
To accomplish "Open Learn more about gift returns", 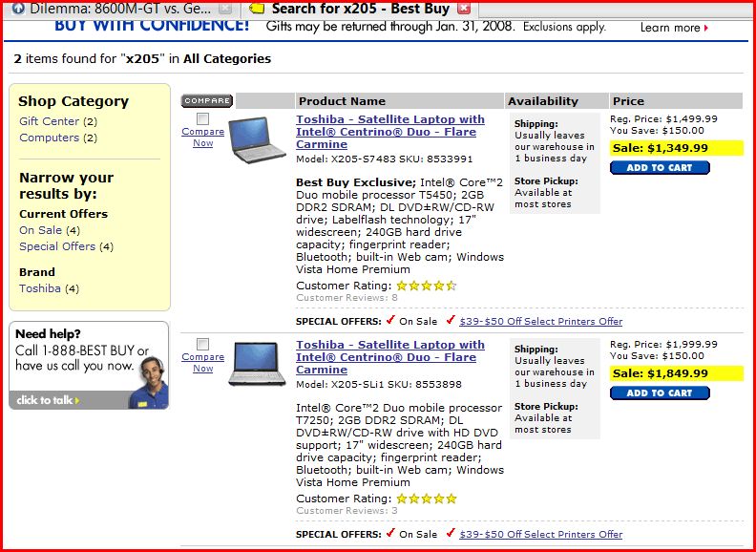I will click(x=670, y=28).
